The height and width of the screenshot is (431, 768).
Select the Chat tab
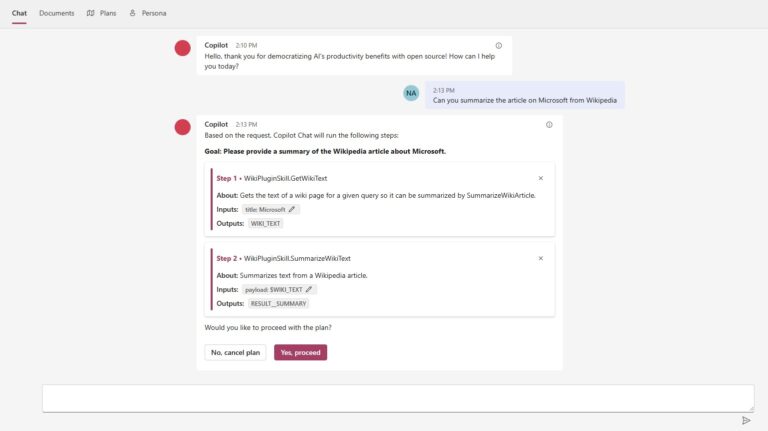point(19,13)
